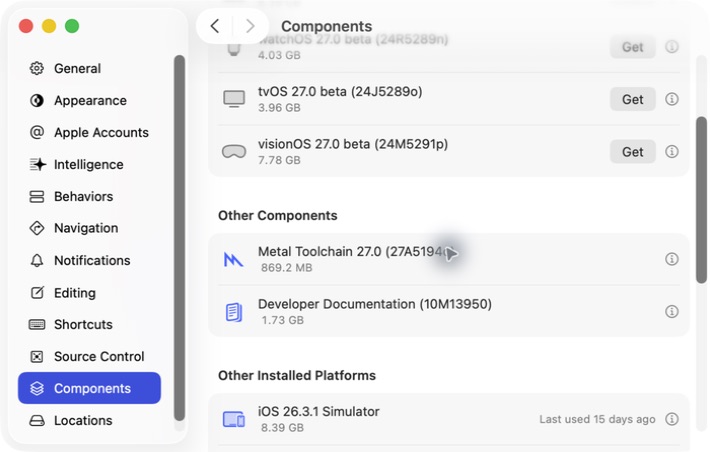Click the Other Components section header
This screenshot has height=452, width=710.
click(278, 215)
